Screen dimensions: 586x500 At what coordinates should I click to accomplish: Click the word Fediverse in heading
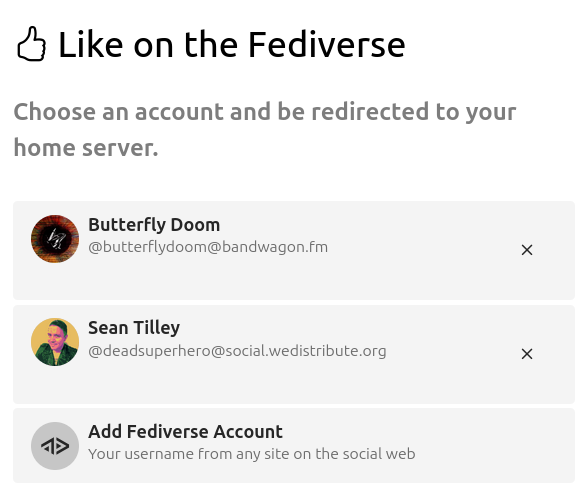[x=327, y=44]
